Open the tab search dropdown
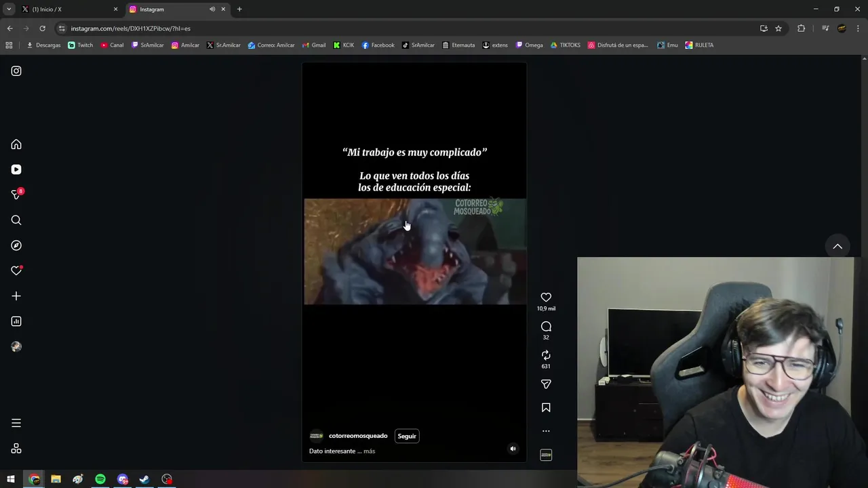 click(x=9, y=9)
